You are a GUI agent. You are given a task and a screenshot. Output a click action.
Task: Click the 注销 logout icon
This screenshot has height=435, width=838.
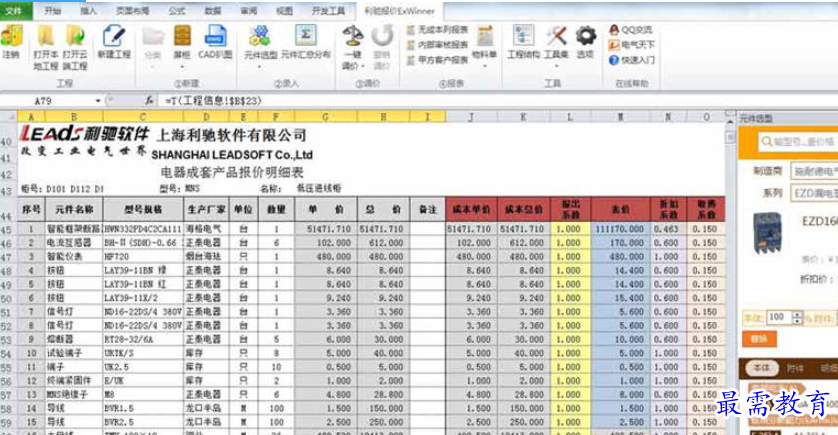point(11,36)
